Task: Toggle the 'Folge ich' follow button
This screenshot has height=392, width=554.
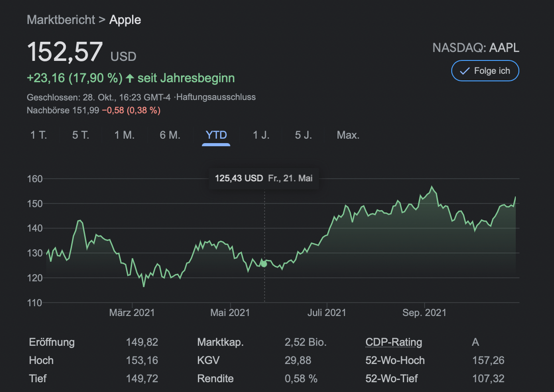Action: [x=485, y=71]
